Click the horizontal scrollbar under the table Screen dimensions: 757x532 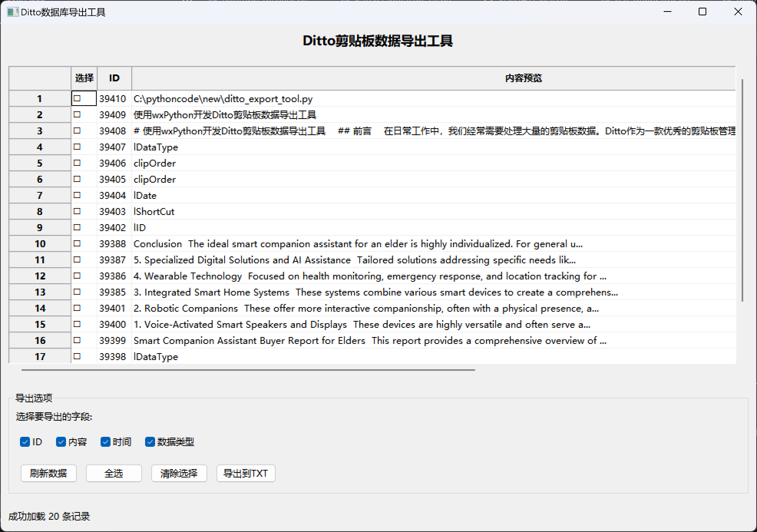(x=248, y=370)
